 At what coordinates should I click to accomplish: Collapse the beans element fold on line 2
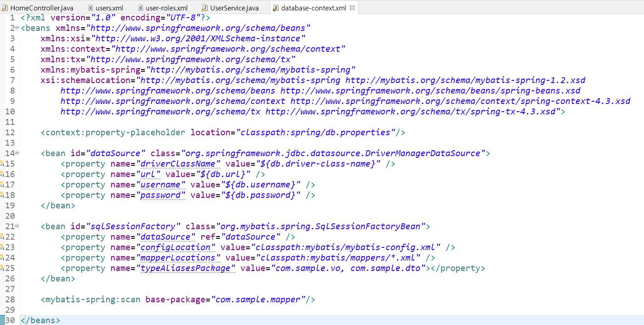17,28
